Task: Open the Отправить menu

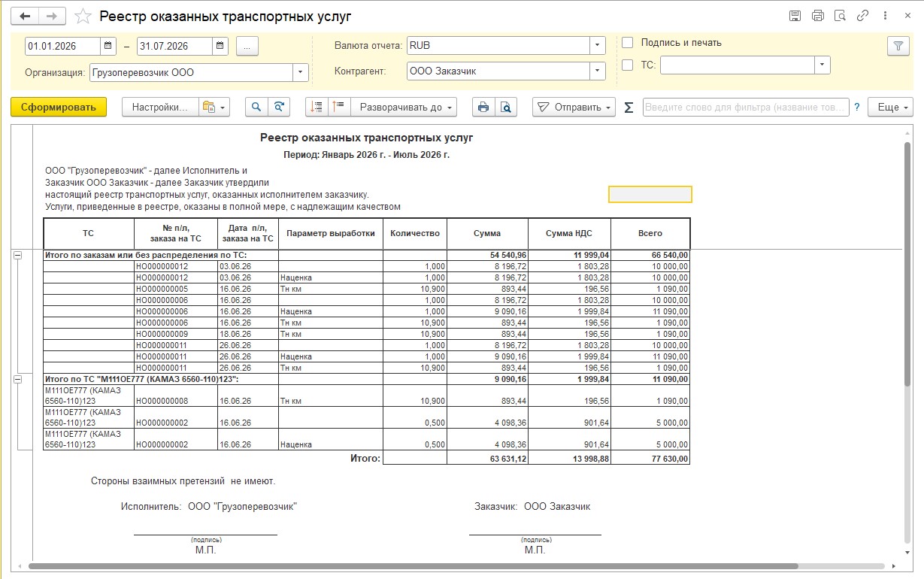Action: [574, 107]
